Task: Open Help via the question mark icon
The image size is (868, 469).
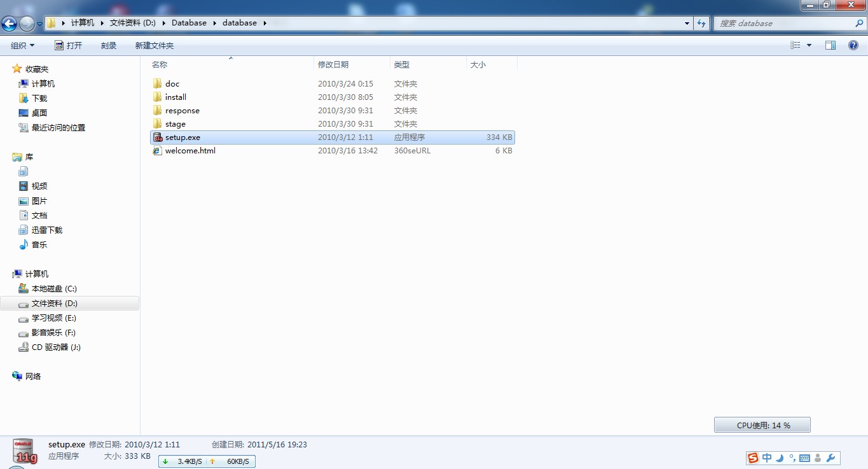Action: point(853,45)
